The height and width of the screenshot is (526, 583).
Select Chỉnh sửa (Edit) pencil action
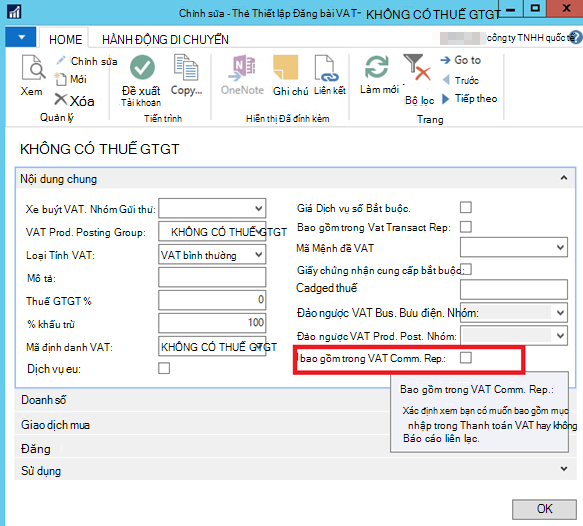[x=87, y=61]
